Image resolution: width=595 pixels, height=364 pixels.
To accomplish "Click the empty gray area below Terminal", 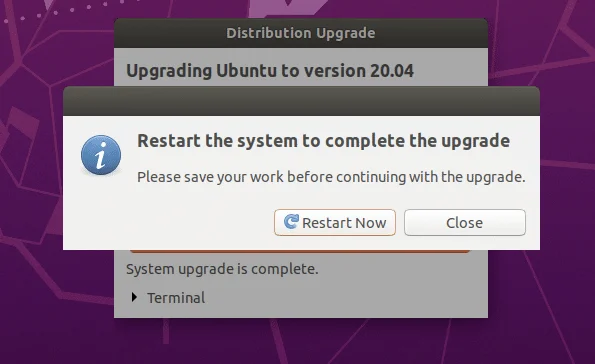I will click(301, 312).
